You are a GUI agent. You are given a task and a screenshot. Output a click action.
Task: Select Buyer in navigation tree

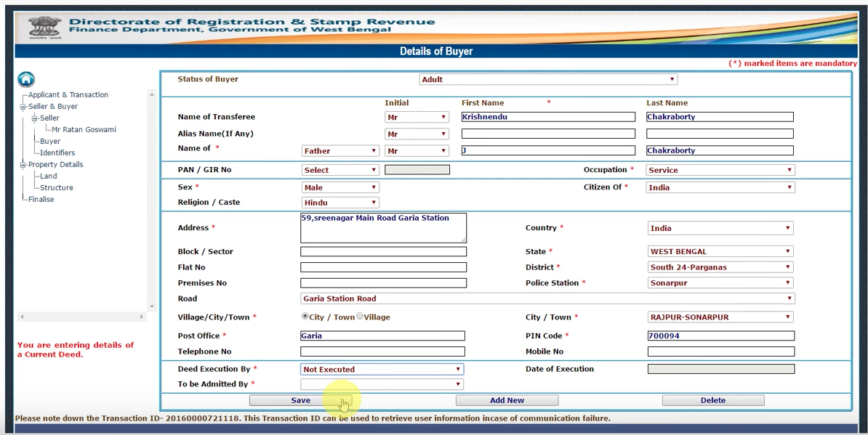(50, 141)
